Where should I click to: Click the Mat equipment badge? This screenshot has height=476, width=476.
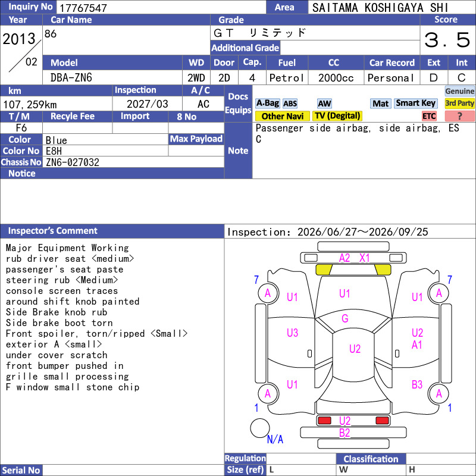point(381,104)
